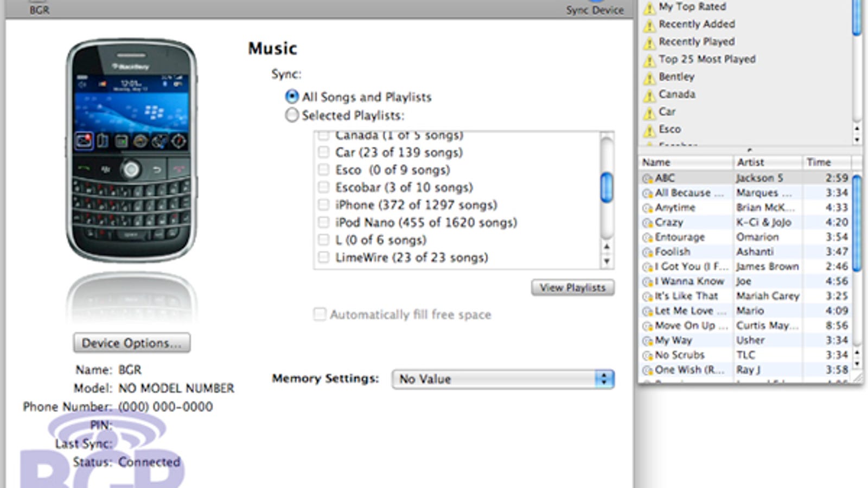Open Device Options dialog
Screen dimensions: 868x488
coord(132,343)
